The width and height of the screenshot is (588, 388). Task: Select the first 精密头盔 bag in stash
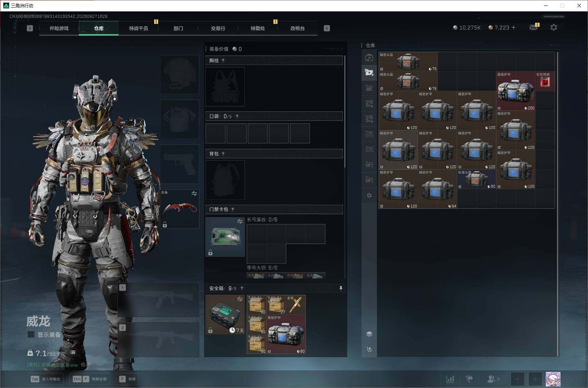tap(408, 61)
